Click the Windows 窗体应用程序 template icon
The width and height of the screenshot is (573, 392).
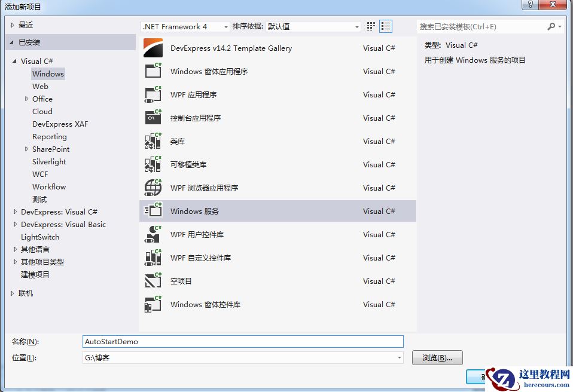[153, 71]
